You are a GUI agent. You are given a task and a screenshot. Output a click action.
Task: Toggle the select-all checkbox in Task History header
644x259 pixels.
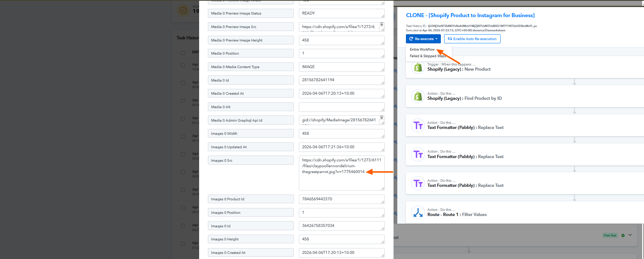[183, 53]
